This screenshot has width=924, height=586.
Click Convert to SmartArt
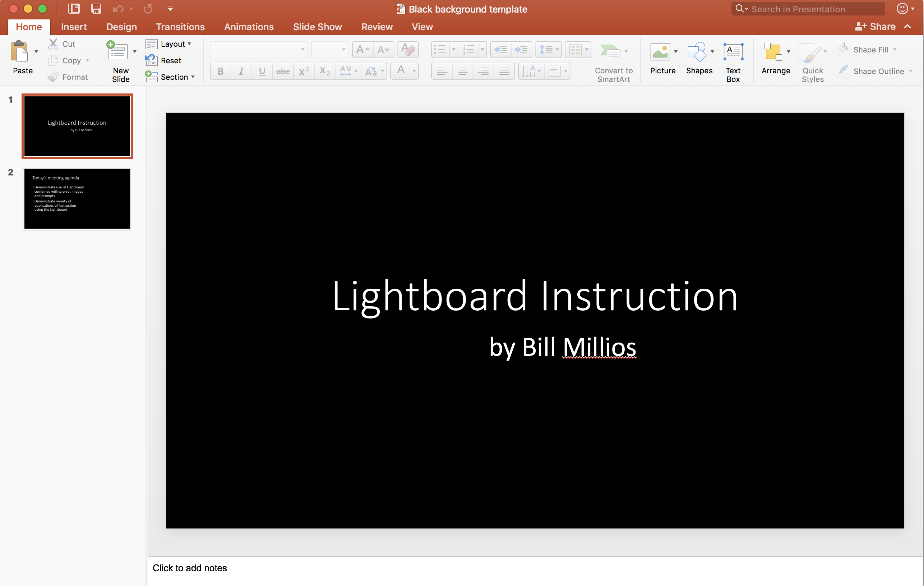pyautogui.click(x=614, y=61)
